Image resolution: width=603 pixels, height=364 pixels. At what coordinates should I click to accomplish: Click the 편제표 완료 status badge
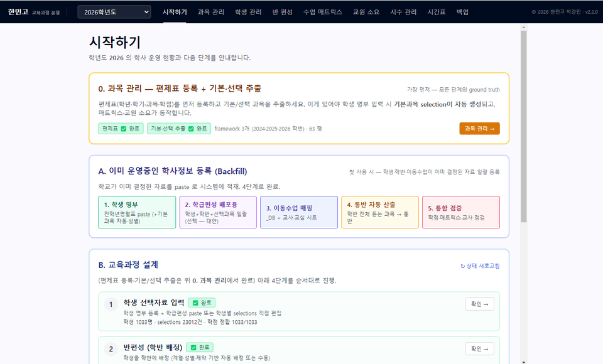click(x=121, y=129)
